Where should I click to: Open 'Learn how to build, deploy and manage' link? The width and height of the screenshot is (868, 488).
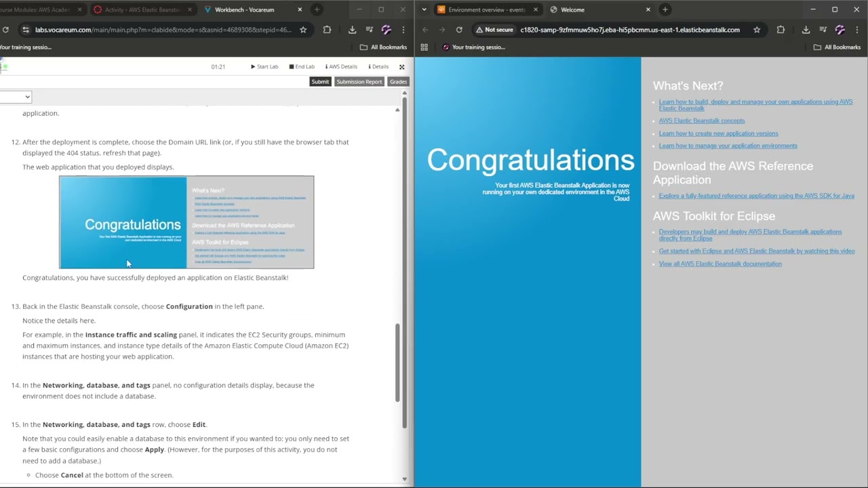(755, 105)
